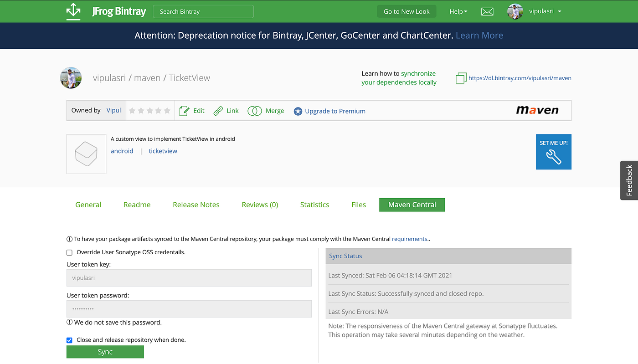This screenshot has width=638, height=364.
Task: Click the JFrog Bintray download logo icon
Action: (x=73, y=11)
